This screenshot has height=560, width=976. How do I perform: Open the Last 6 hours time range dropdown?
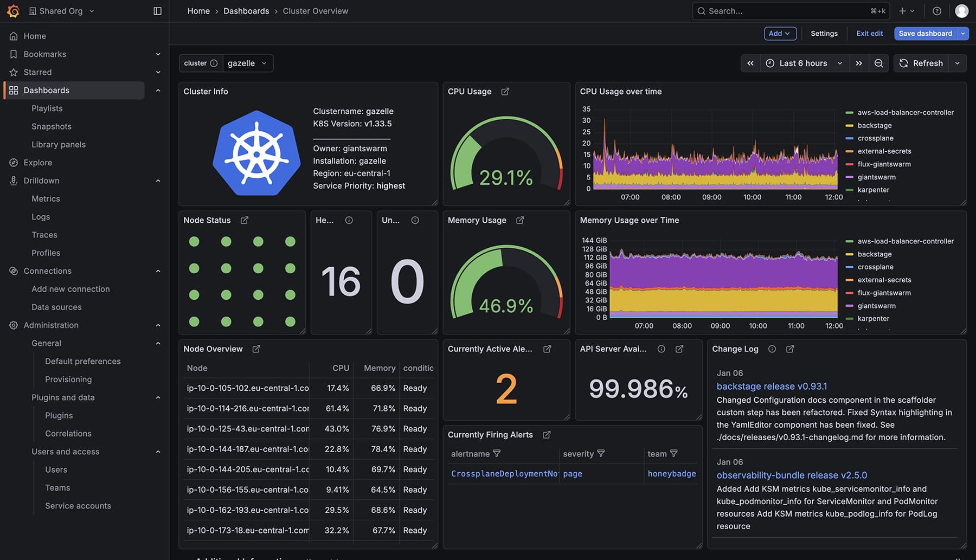coord(804,63)
